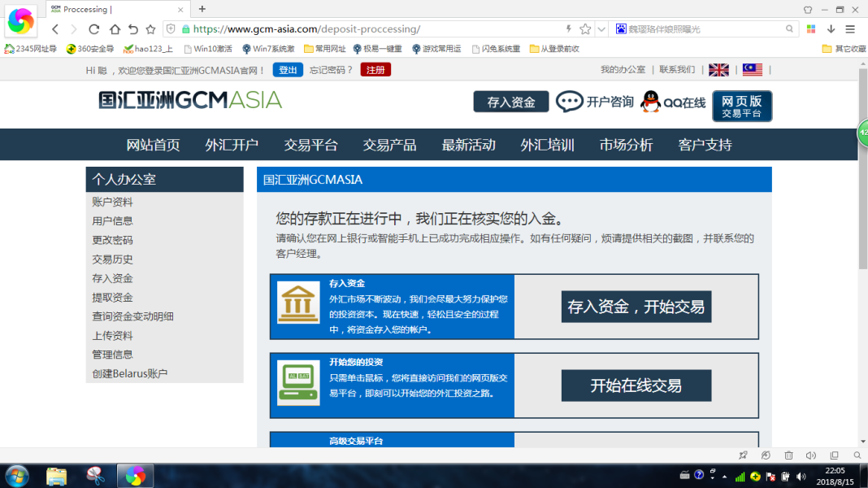868x488 pixels.
Task: Expand address bar dropdown arrow
Action: 601,29
